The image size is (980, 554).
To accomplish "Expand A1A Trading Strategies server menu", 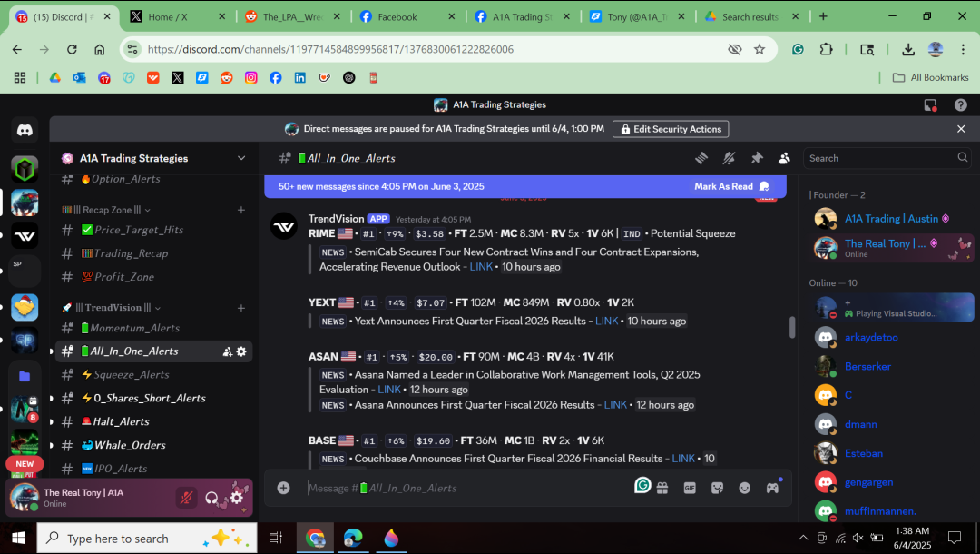I will pos(241,158).
